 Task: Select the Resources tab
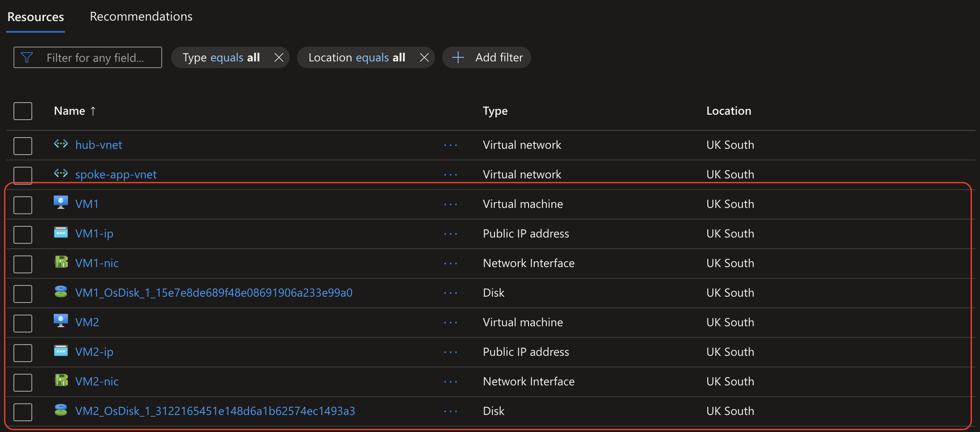35,16
